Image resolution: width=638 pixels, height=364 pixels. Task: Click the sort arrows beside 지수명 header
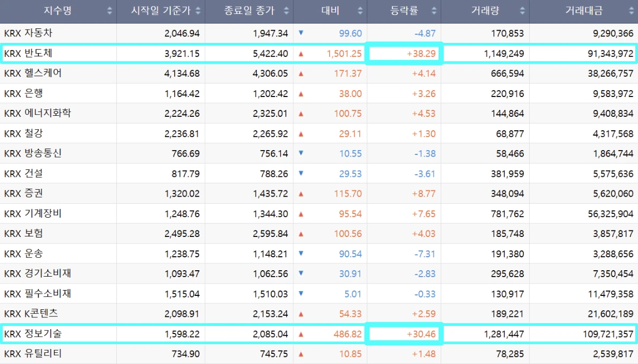point(110,11)
